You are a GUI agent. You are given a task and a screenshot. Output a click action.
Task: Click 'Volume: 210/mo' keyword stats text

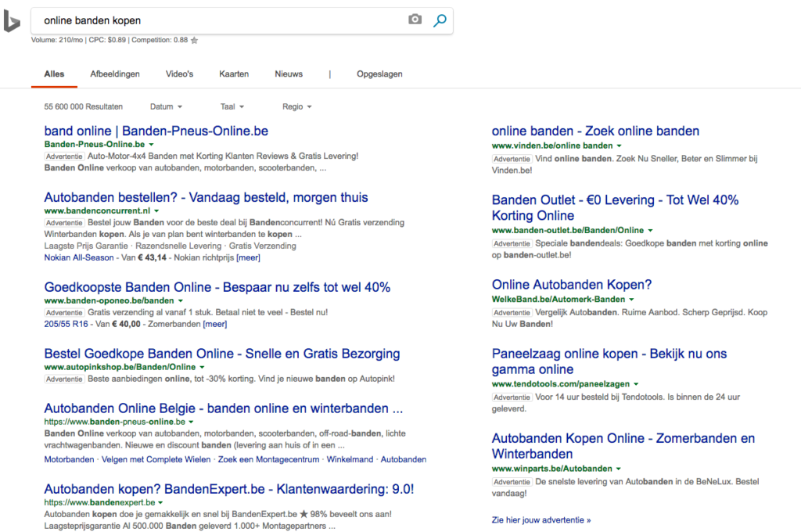point(56,40)
